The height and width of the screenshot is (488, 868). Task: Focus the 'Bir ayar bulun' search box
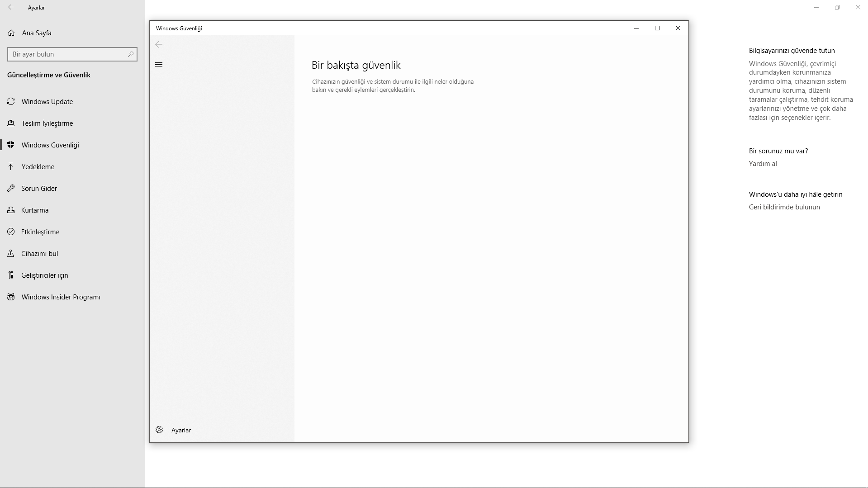(x=72, y=54)
